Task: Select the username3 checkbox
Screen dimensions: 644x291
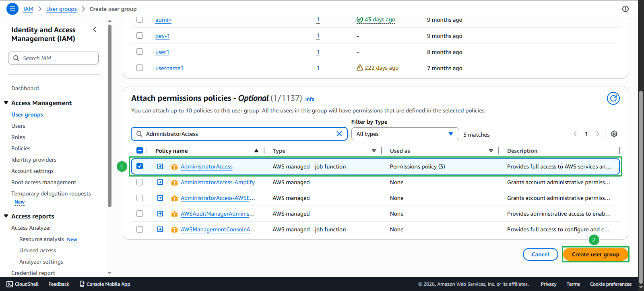Action: (140, 68)
